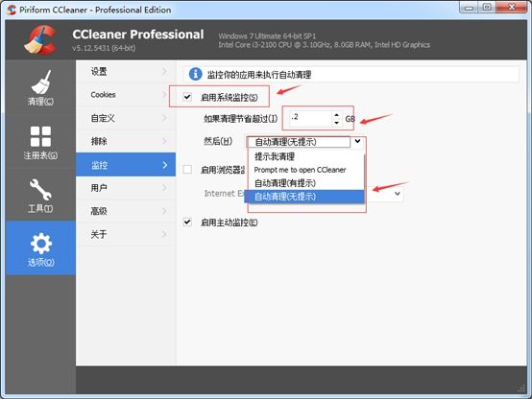Close the CCleaner window
This screenshot has height=399, width=532.
pos(512,8)
